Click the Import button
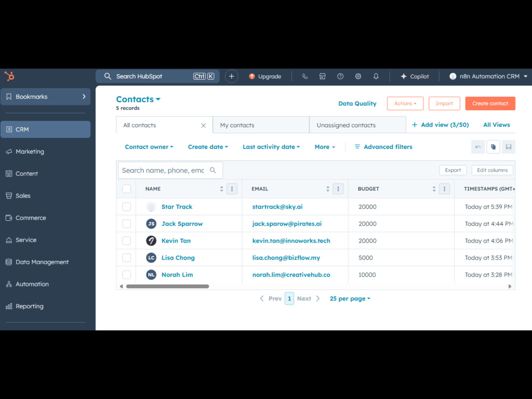Image resolution: width=532 pixels, height=399 pixels. coord(444,104)
